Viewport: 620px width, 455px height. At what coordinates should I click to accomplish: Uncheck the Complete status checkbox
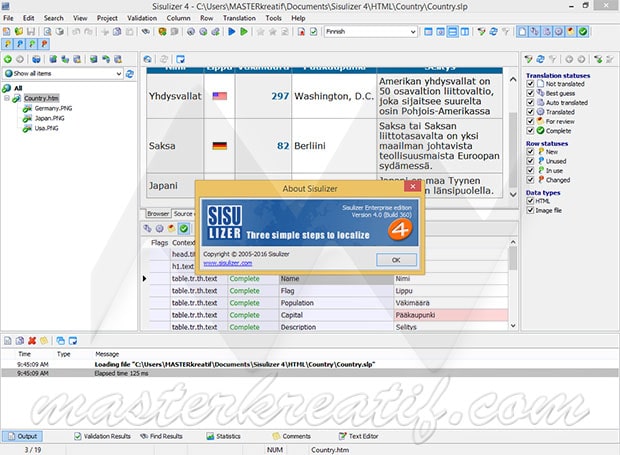[530, 131]
